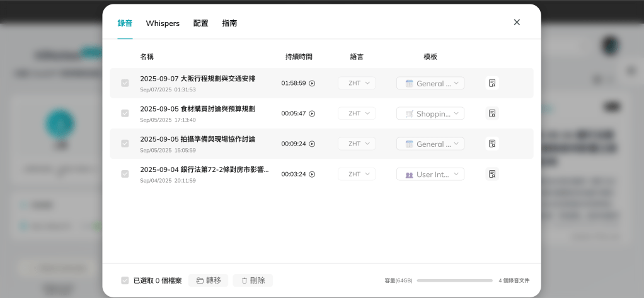The height and width of the screenshot is (298, 644).
Task: Open the User Interview template dropdown
Action: [x=430, y=174]
